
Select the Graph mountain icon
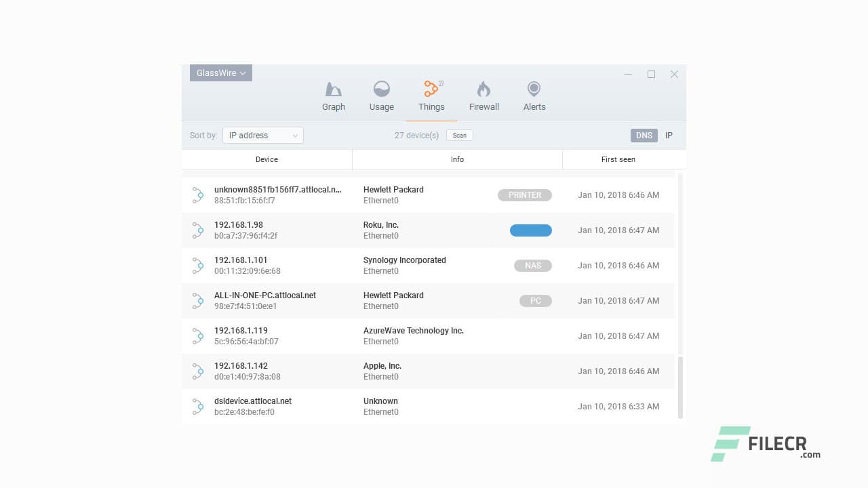pos(333,89)
